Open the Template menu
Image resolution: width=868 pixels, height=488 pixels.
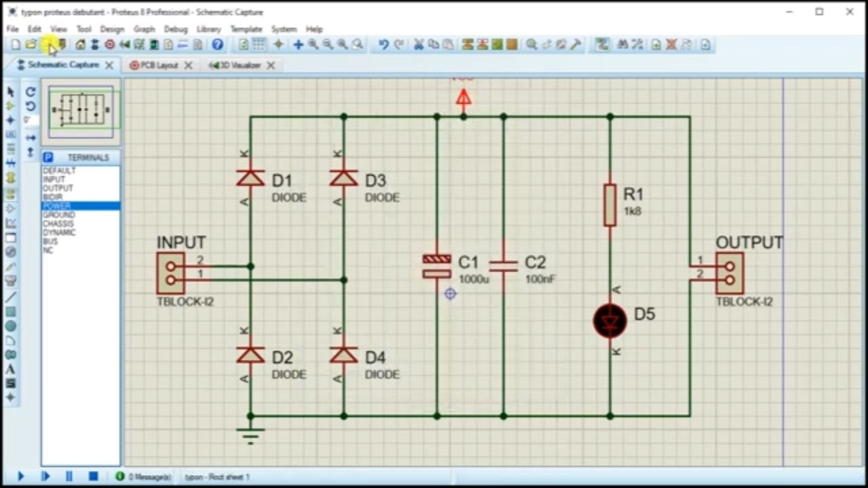(x=245, y=29)
